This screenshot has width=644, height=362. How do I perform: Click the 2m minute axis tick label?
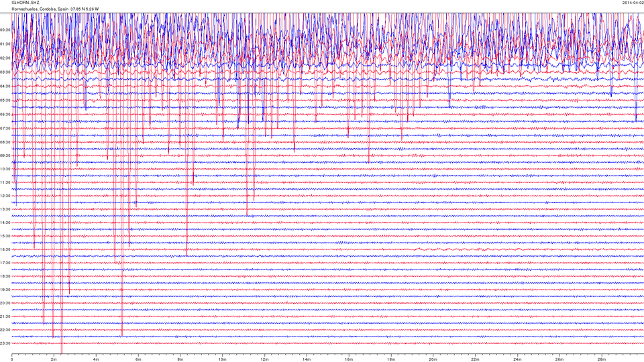tap(54, 359)
